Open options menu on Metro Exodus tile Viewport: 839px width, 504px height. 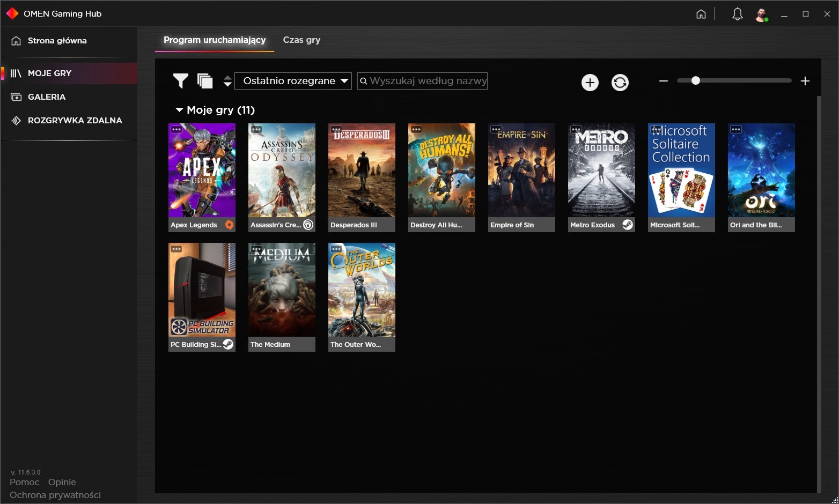(x=576, y=129)
